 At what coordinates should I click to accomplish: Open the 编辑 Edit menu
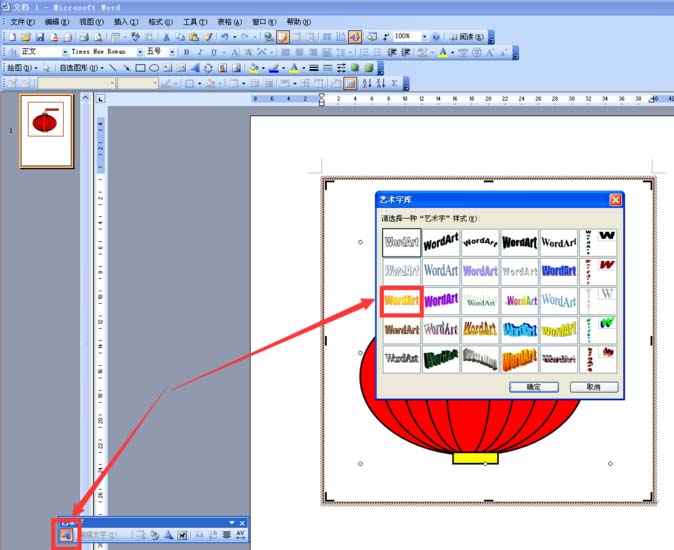click(x=57, y=22)
